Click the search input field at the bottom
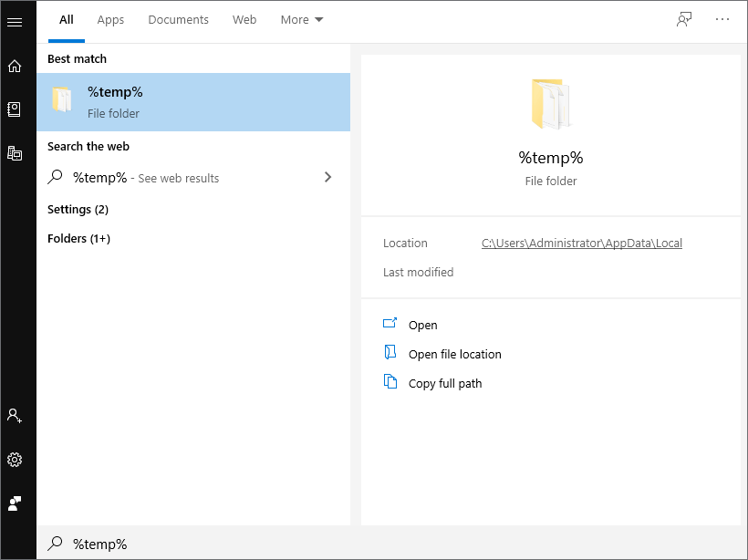The height and width of the screenshot is (560, 748). pos(182,544)
